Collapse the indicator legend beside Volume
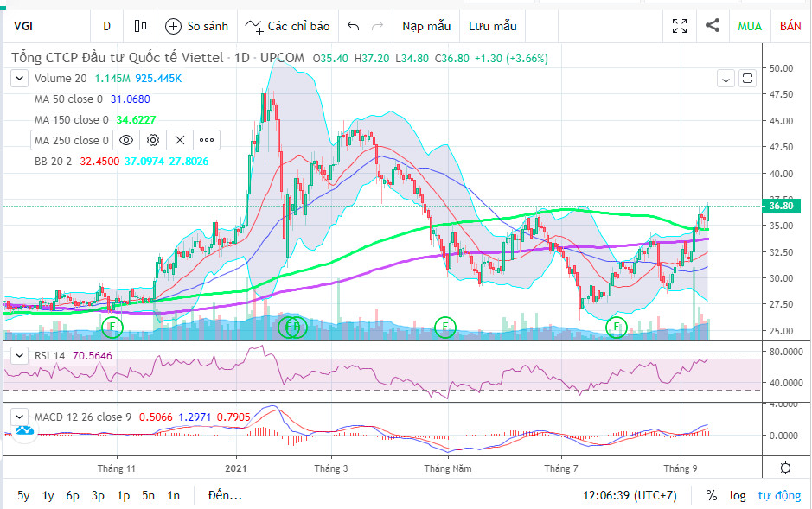The height and width of the screenshot is (509, 812). click(x=19, y=79)
